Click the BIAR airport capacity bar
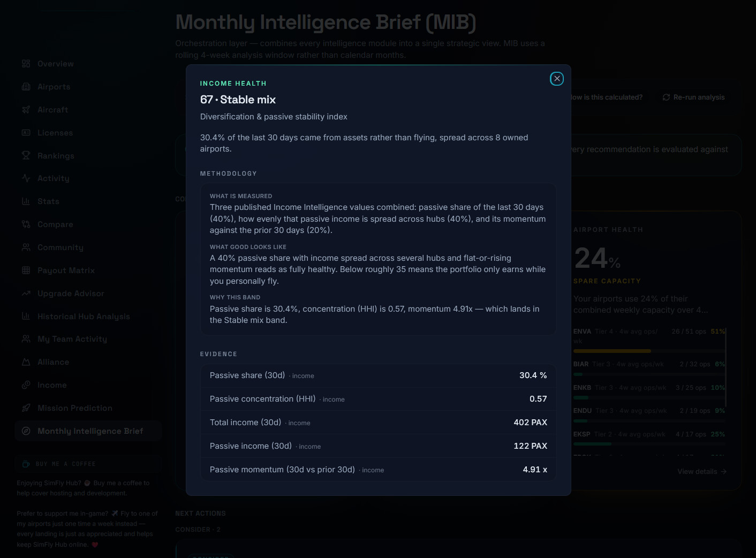Image resolution: width=756 pixels, height=558 pixels. coord(649,374)
